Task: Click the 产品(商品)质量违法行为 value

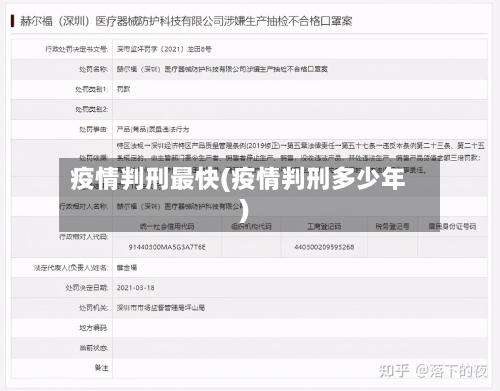Action: pyautogui.click(x=153, y=129)
